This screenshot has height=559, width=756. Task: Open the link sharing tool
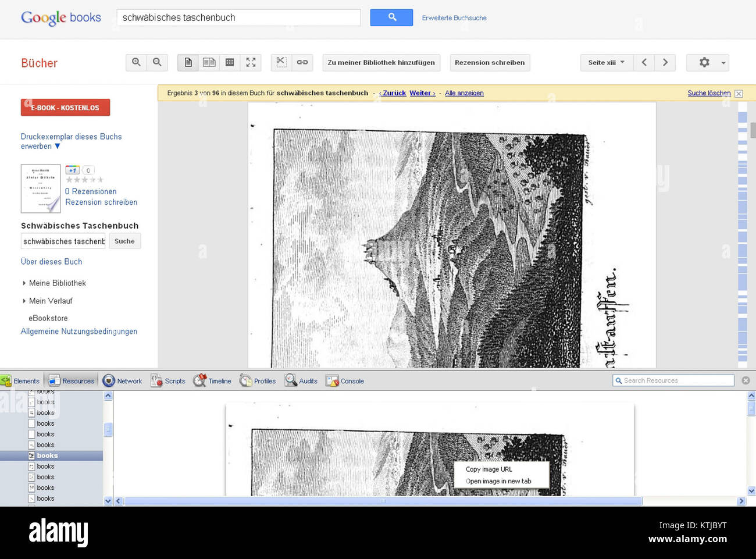(x=302, y=62)
